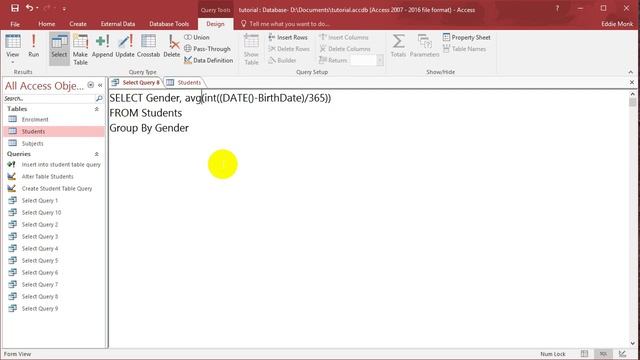Select Select Query 7
The height and width of the screenshot is (360, 640).
click(53, 284)
